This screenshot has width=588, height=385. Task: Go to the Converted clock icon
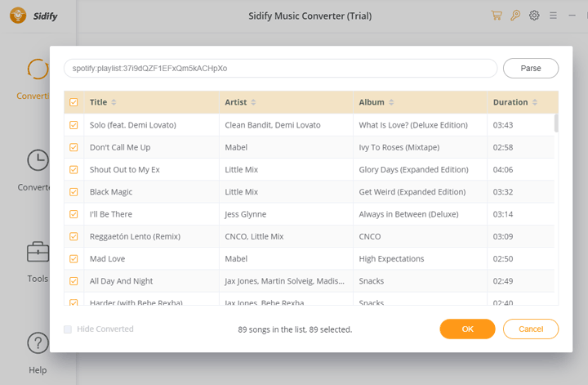point(38,160)
